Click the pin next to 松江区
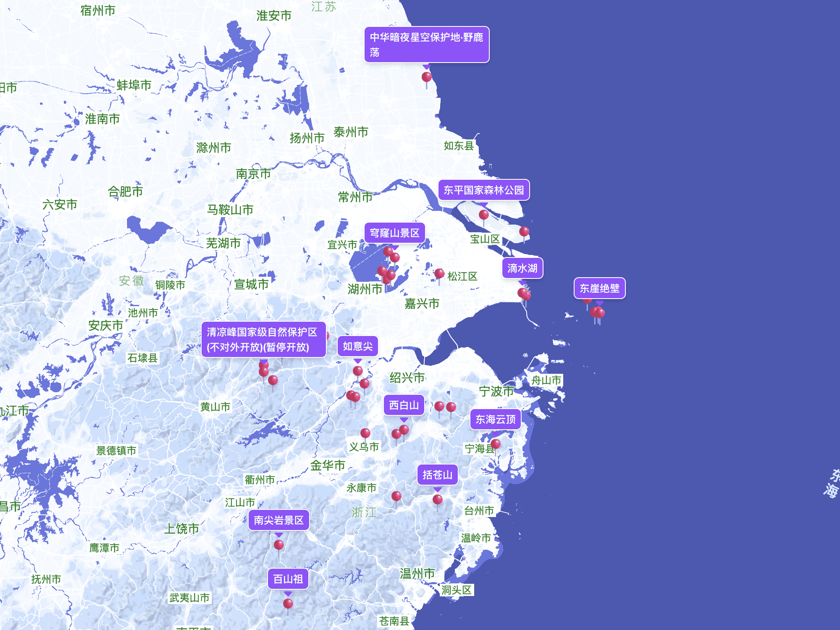The height and width of the screenshot is (630, 840). [x=439, y=274]
